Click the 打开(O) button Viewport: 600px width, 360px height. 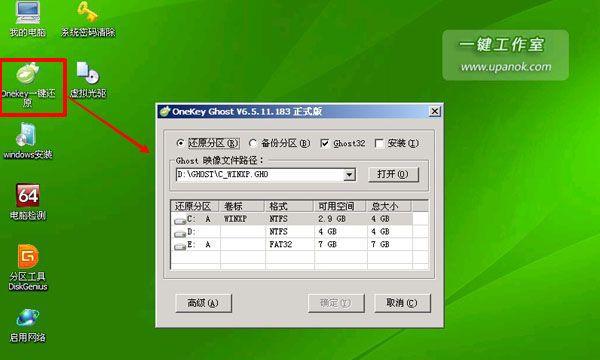click(393, 174)
